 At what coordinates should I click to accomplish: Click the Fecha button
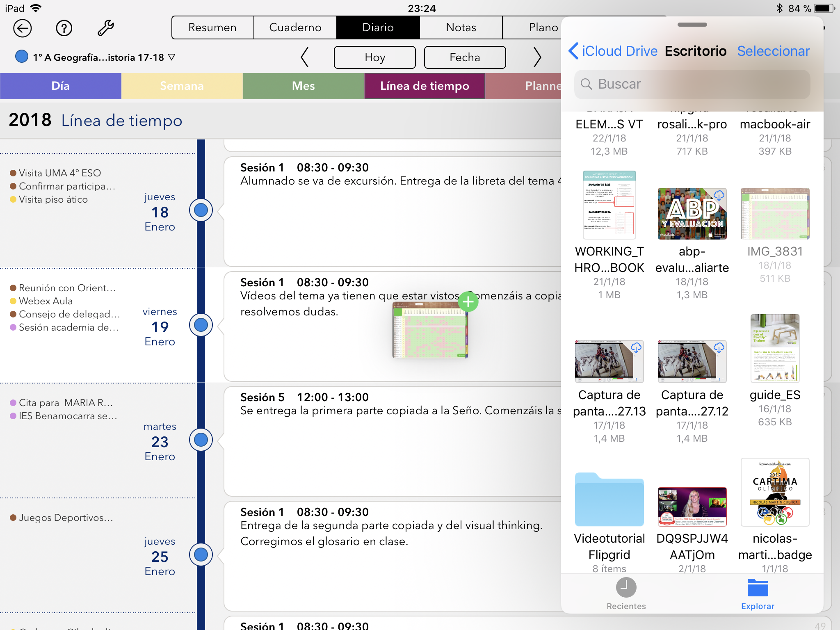click(x=465, y=57)
